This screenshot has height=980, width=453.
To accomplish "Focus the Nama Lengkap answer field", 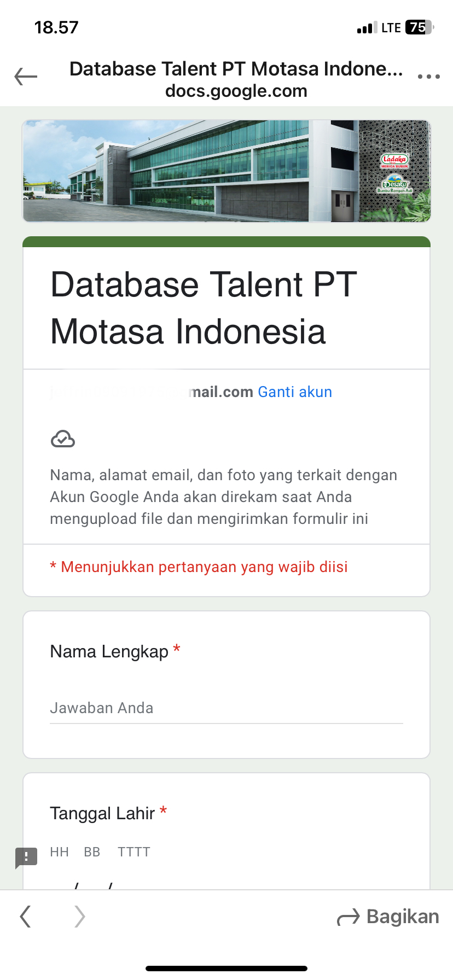I will (226, 708).
